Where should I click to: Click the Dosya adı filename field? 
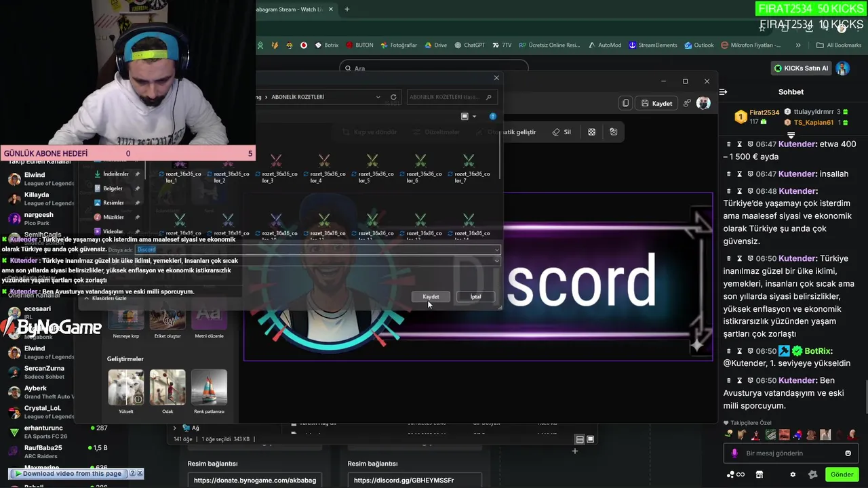[x=317, y=250]
